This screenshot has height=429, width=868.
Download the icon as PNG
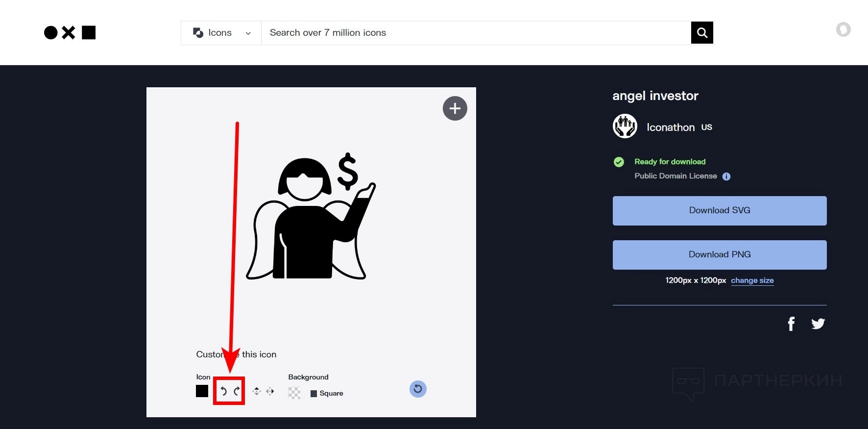click(x=720, y=255)
